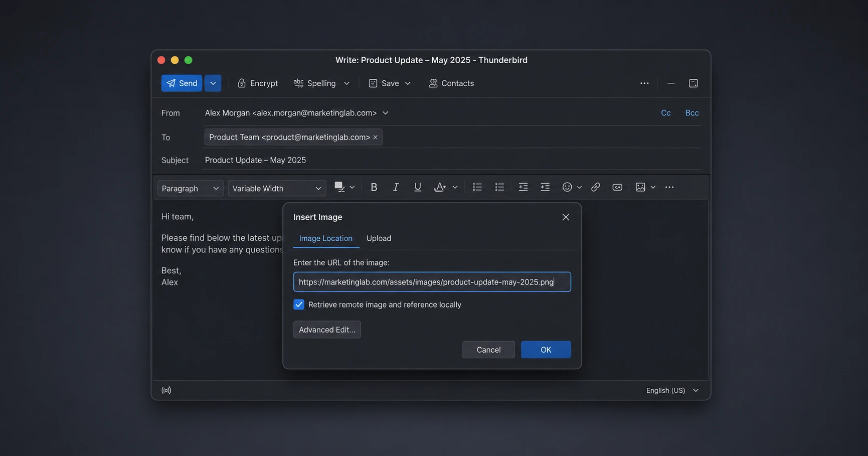Send the email with the Send button
The height and width of the screenshot is (456, 868).
[182, 83]
